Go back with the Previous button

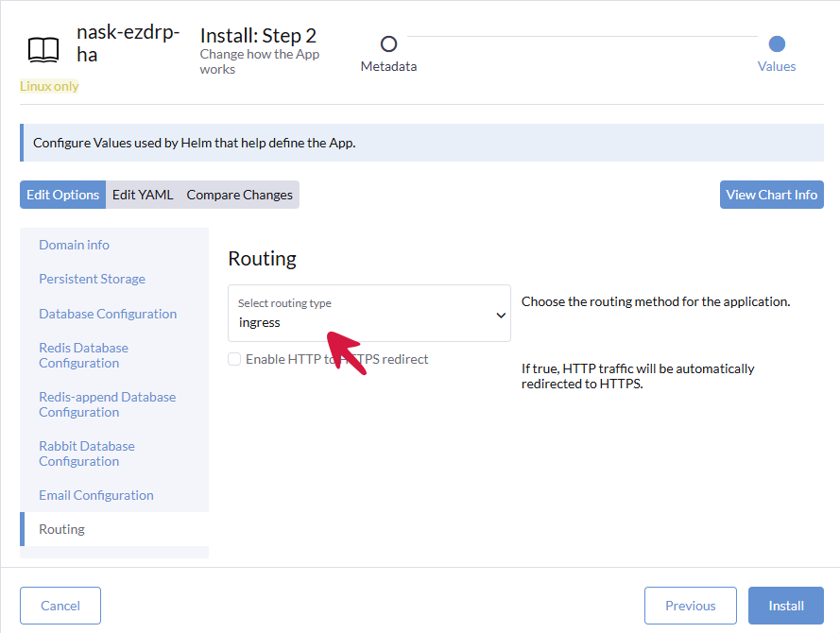pos(690,606)
